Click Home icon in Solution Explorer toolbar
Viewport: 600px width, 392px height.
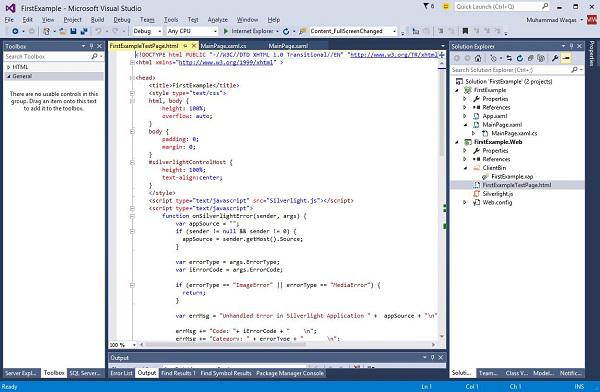(478, 58)
